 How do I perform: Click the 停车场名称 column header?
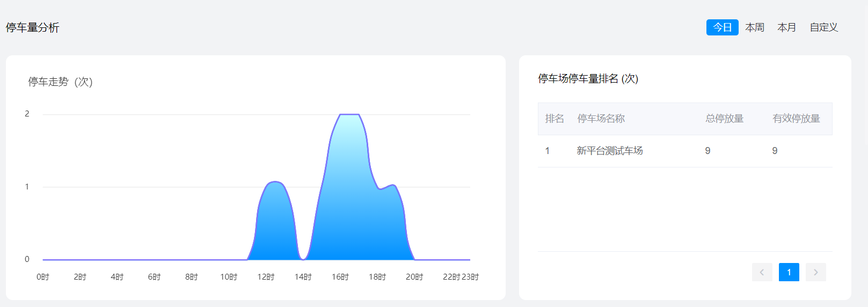click(x=601, y=119)
